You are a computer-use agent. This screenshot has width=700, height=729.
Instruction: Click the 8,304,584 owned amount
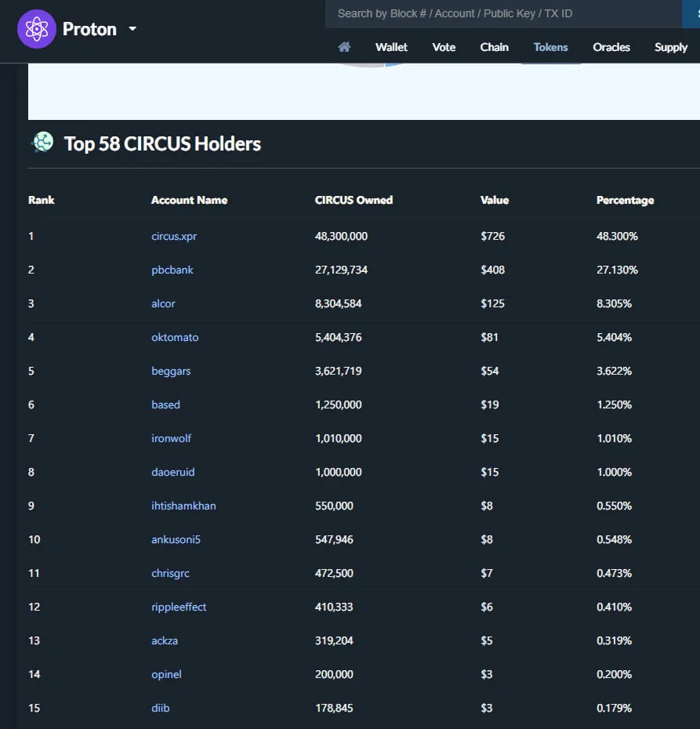(339, 303)
